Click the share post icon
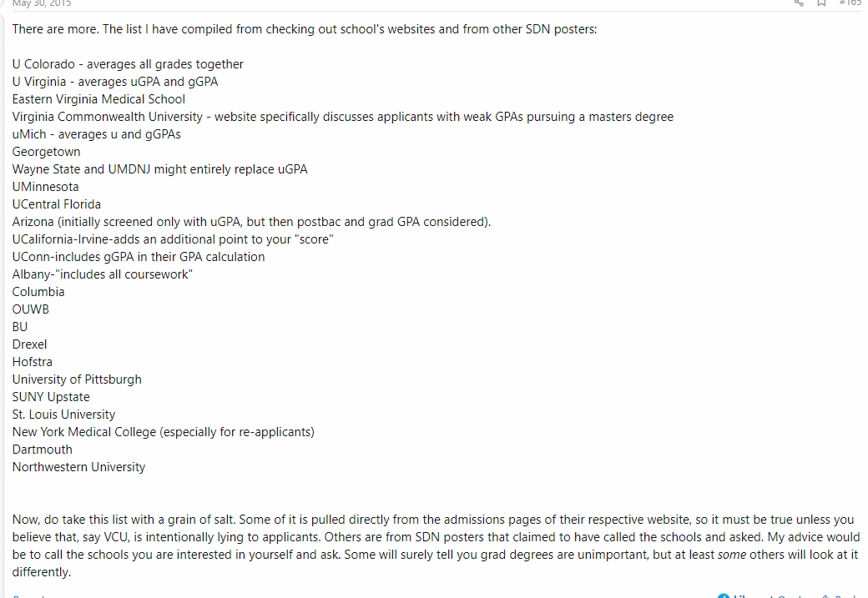 pos(798,3)
